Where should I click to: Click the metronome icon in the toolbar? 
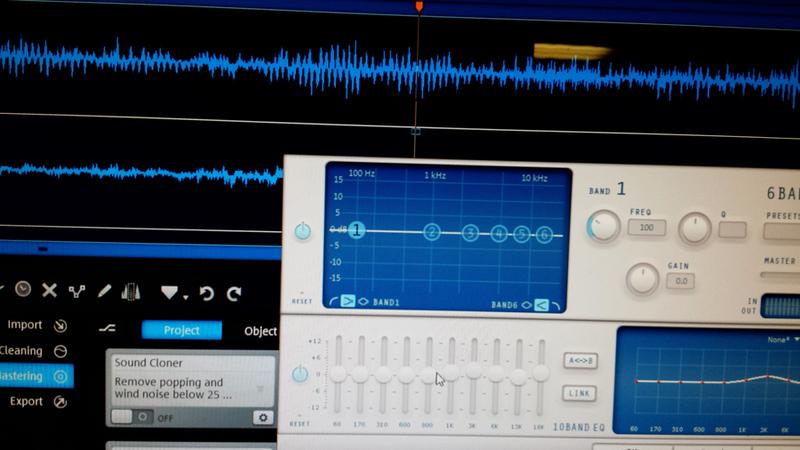click(131, 292)
